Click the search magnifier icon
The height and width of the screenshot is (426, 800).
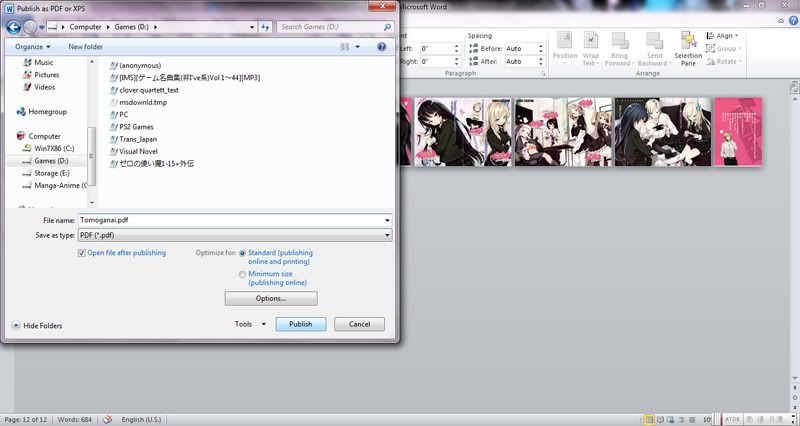pos(387,27)
